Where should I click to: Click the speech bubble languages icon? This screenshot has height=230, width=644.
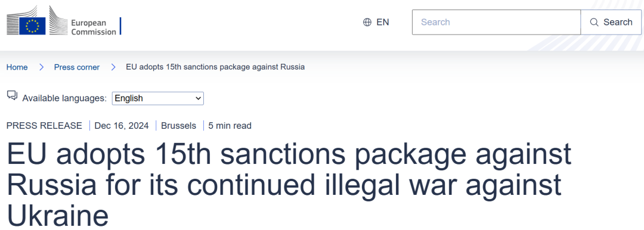13,96
